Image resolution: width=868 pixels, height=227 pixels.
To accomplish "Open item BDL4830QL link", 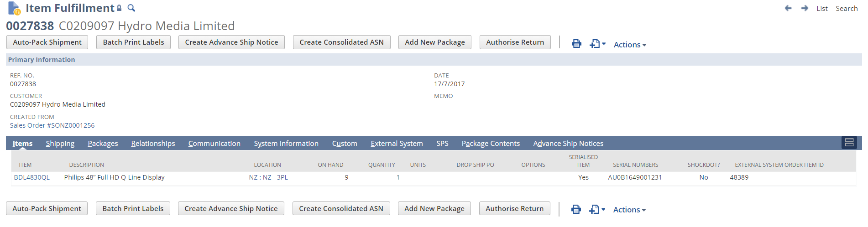I will click(32, 177).
